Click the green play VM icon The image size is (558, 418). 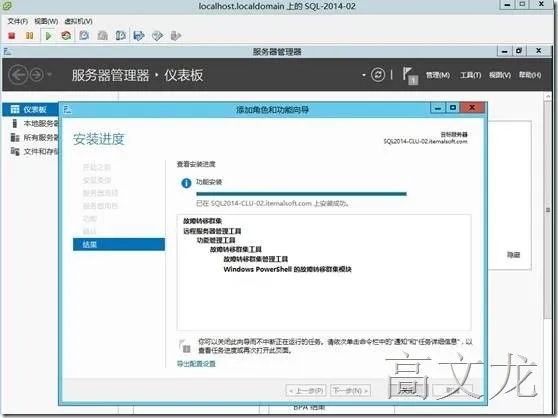pos(49,36)
